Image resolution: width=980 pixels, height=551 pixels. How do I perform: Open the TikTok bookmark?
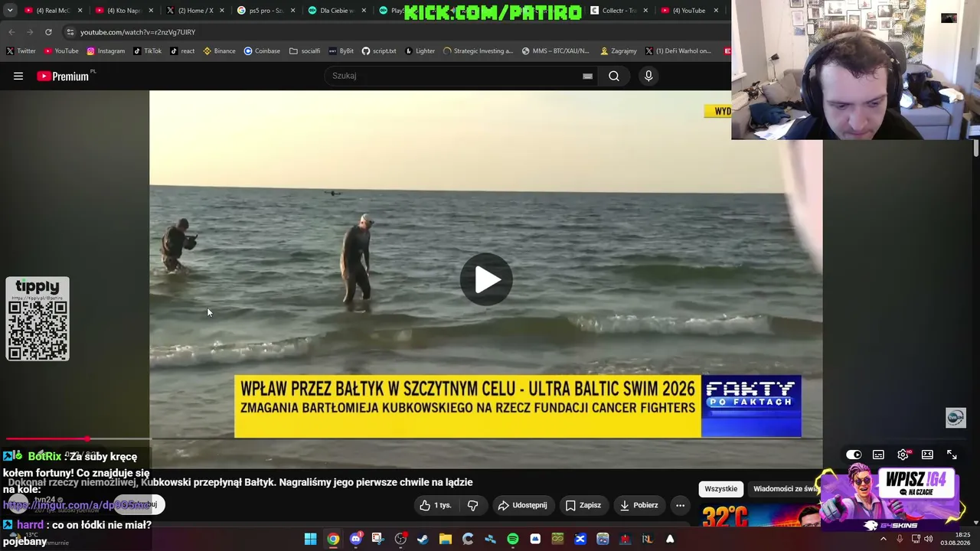pyautogui.click(x=147, y=51)
